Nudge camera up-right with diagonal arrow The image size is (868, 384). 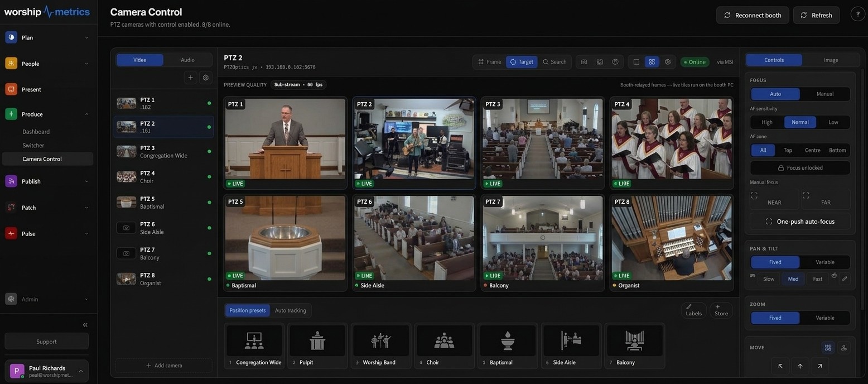[820, 366]
